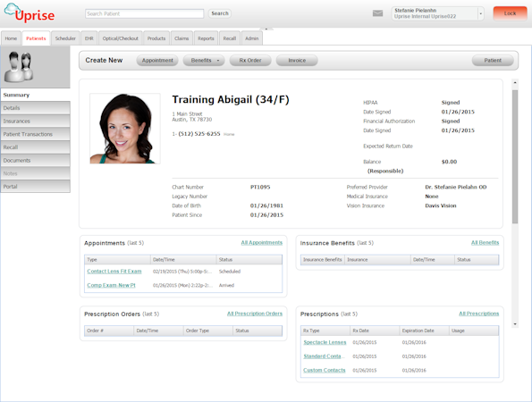Open the mail envelope icon
532x402 pixels.
tap(377, 13)
